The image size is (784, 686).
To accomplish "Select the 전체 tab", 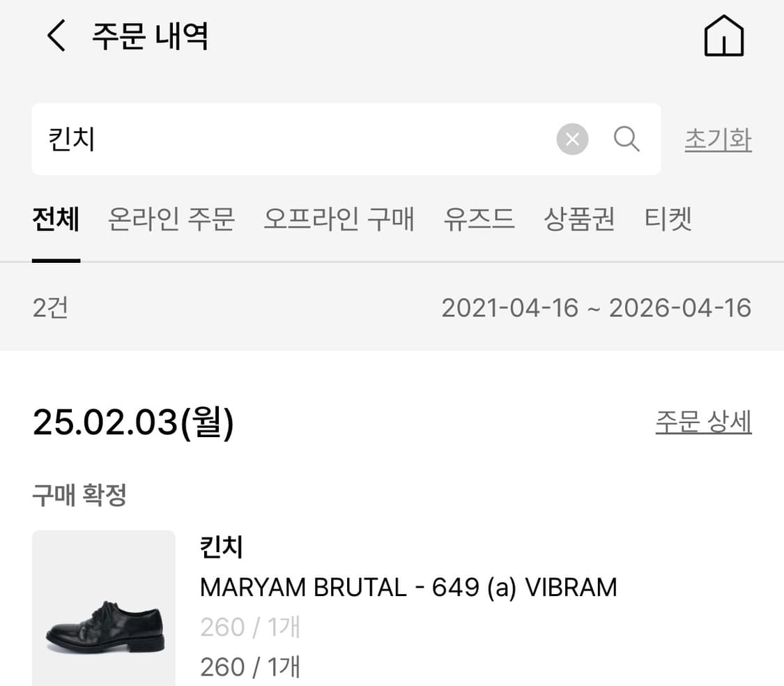I will click(56, 220).
